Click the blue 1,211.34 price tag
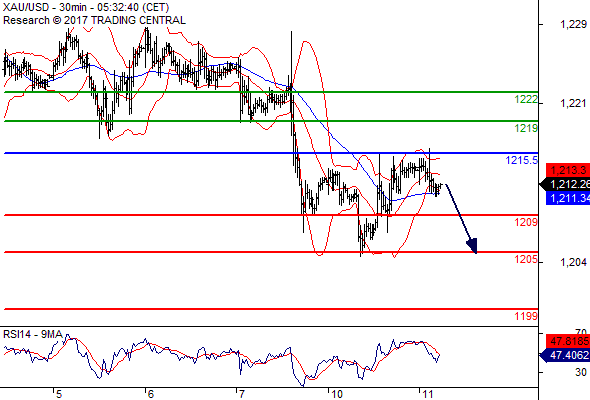The height and width of the screenshot is (400, 590). pyautogui.click(x=568, y=198)
